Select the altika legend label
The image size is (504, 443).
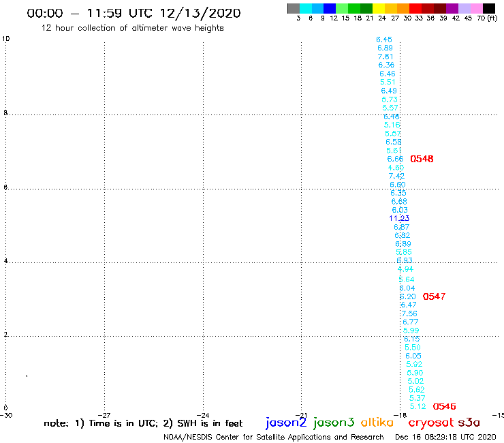(x=377, y=423)
